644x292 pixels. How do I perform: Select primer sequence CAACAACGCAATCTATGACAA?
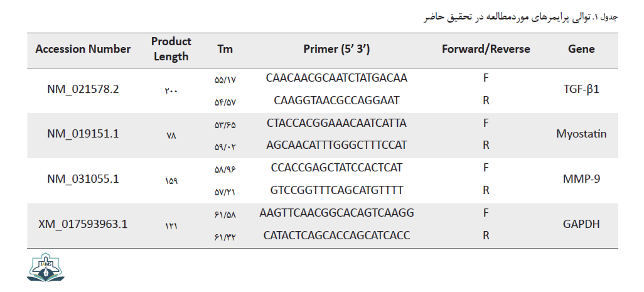pos(337,78)
